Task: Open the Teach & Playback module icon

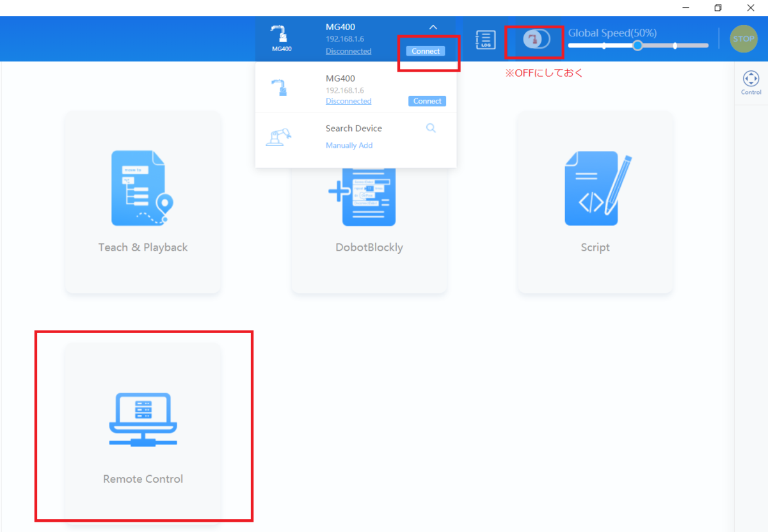Action: [143, 189]
